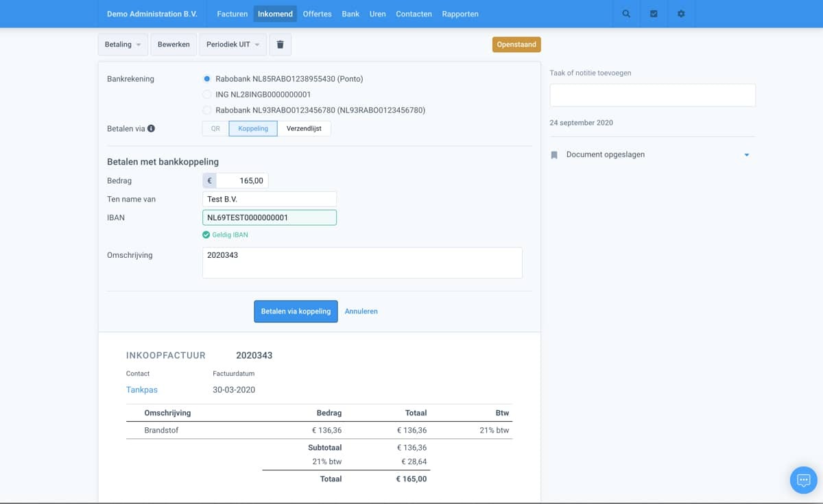Screen dimensions: 823x504
Task: Expand the Document opgeslagen entry
Action: pyautogui.click(x=746, y=155)
